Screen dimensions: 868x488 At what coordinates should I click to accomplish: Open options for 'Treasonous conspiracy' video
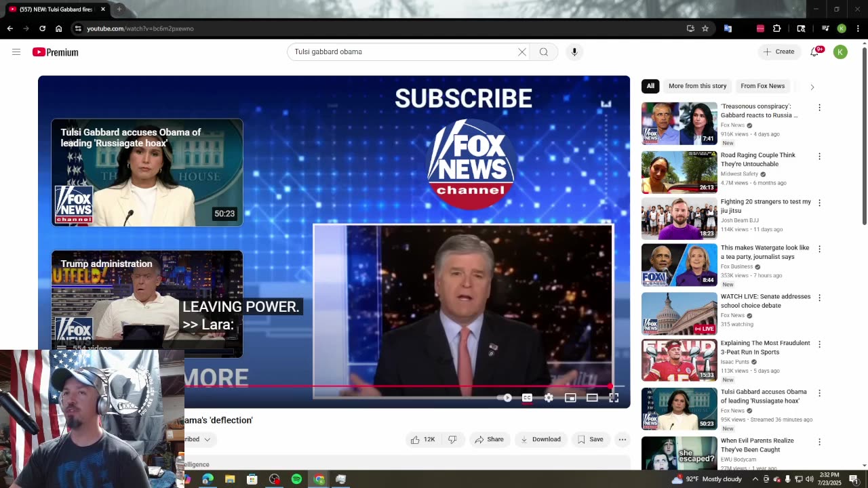pyautogui.click(x=819, y=107)
